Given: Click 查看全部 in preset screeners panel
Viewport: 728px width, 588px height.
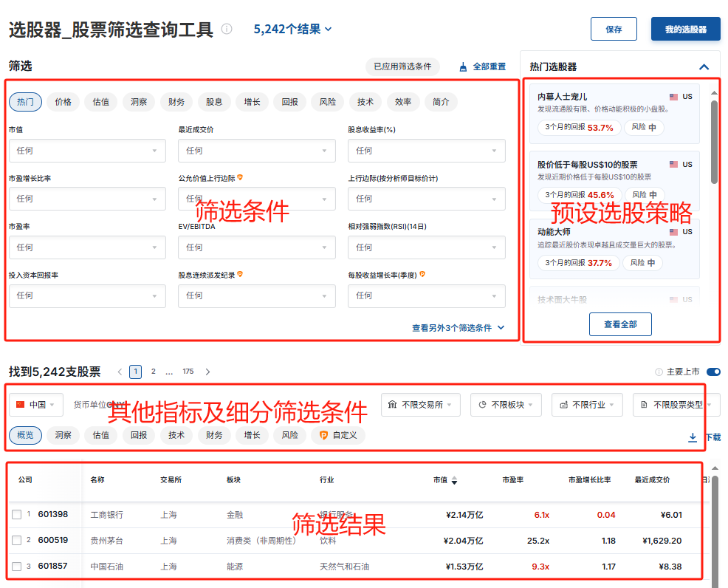Looking at the screenshot, I should [x=620, y=324].
